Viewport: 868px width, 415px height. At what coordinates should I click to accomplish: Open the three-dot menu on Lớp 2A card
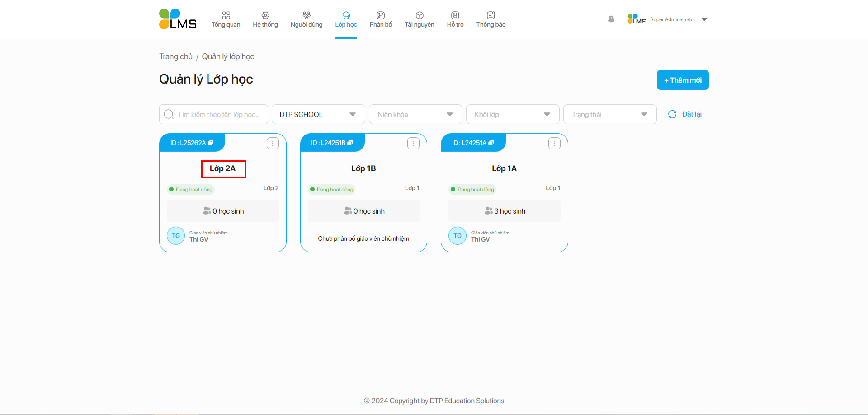tap(273, 144)
